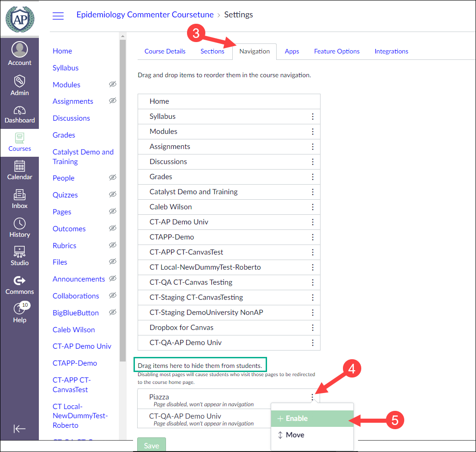476x452 pixels.
Task: Click the course menu scroll-up arrow
Action: [123, 36]
